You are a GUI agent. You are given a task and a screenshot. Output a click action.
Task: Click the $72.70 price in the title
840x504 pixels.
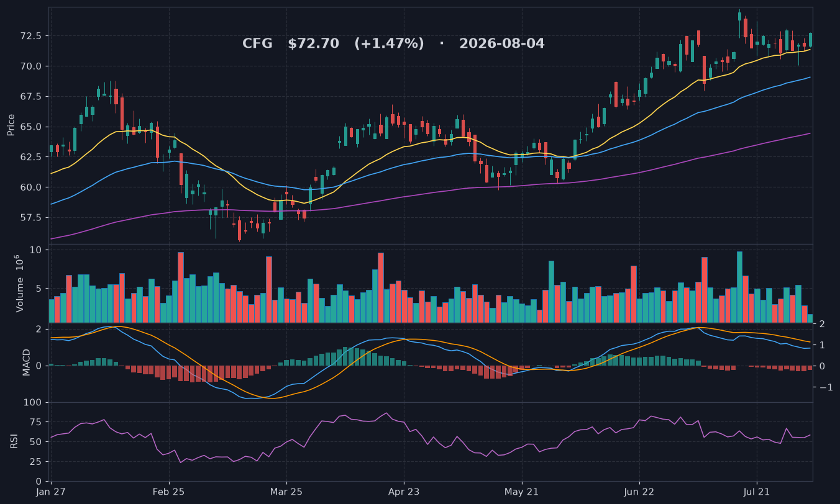click(x=314, y=44)
